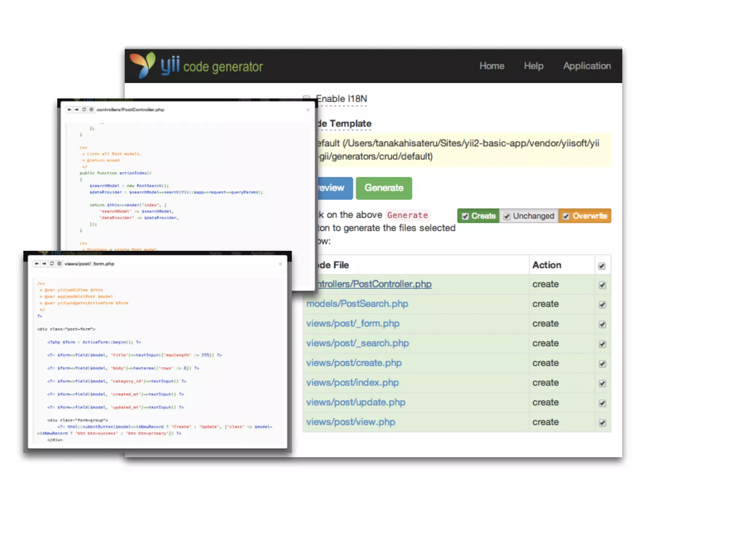Screen dimensions: 747x560
Task: Go to previous file in _form.php preview
Action: [37, 264]
